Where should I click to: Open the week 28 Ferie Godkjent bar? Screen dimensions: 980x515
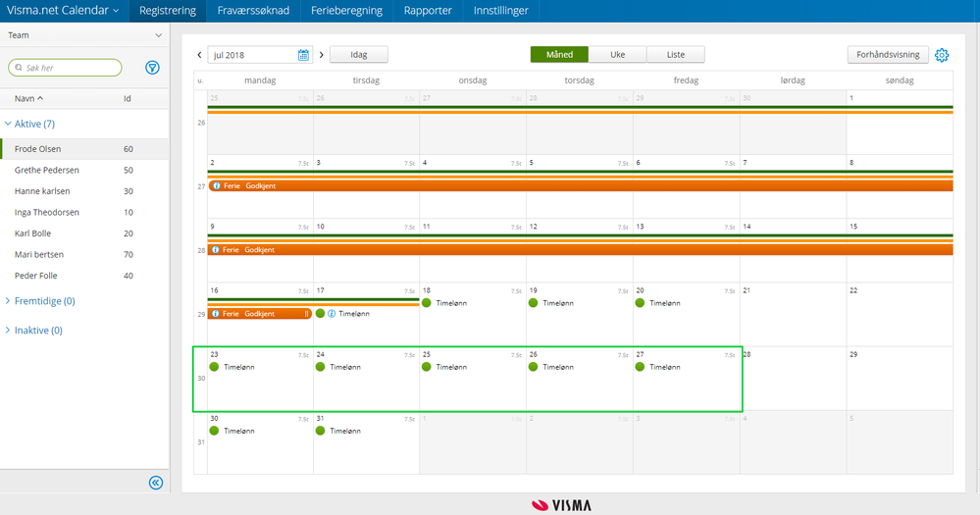581,250
